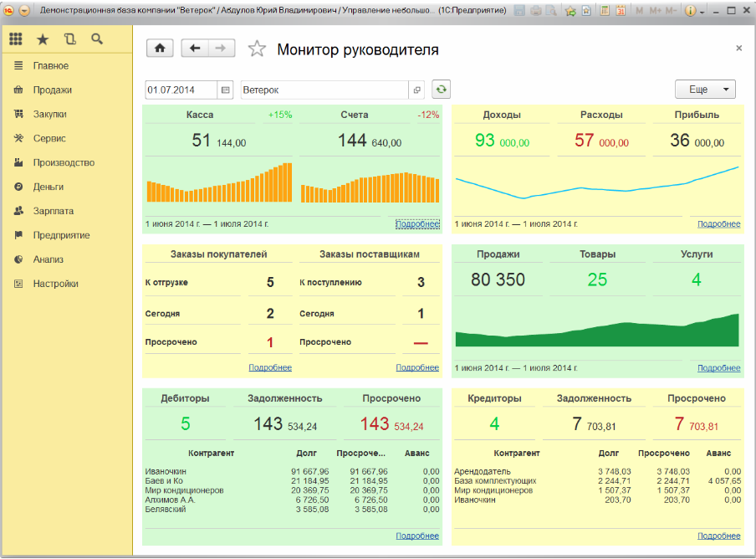The height and width of the screenshot is (559, 756).
Task: Select the Зарплата sidebar section
Action: 53,211
